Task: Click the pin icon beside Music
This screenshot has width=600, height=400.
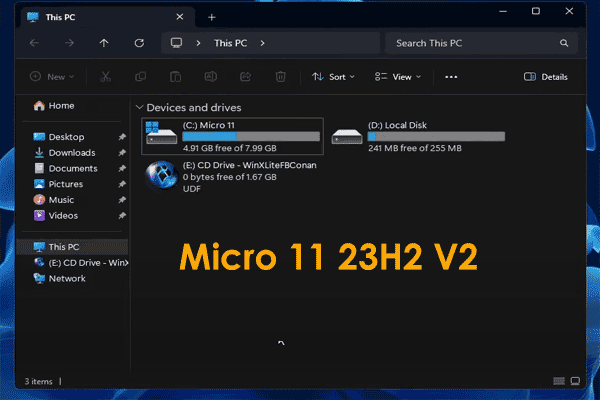Action: 122,200
